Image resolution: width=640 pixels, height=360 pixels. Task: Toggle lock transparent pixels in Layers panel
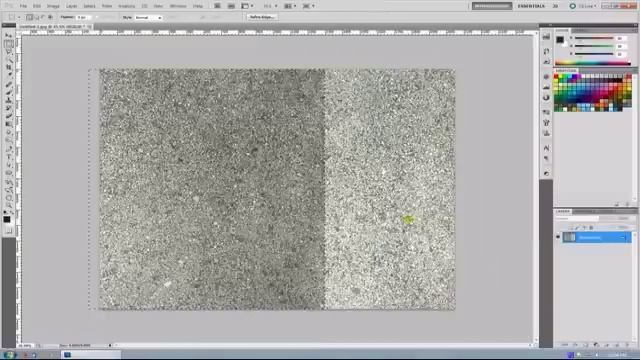pos(572,228)
